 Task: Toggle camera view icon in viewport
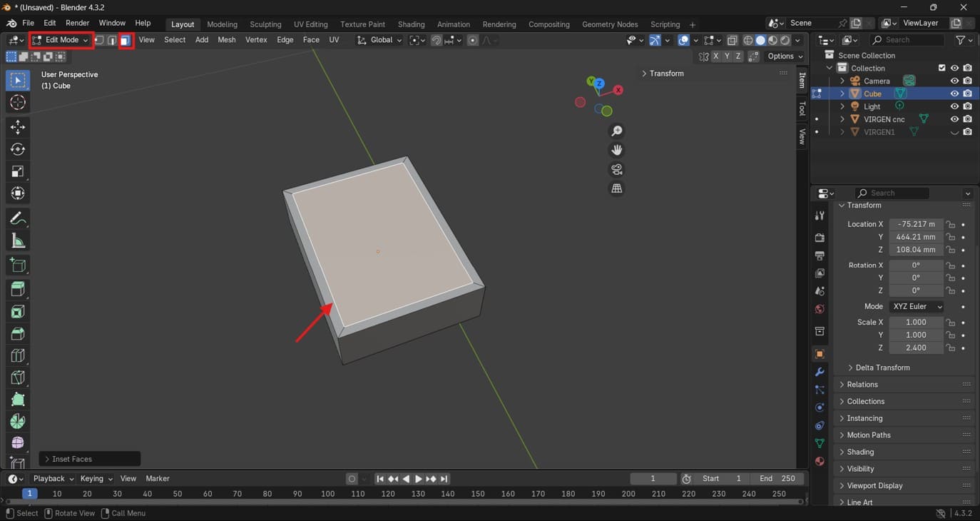point(617,169)
